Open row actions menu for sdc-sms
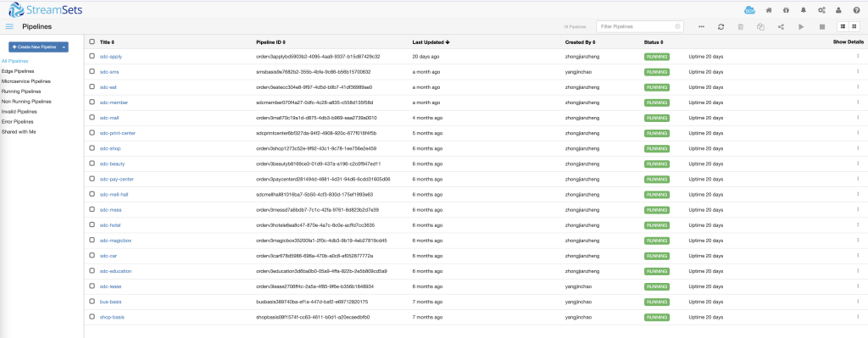Viewport: 868px width, 338px height. pos(858,71)
